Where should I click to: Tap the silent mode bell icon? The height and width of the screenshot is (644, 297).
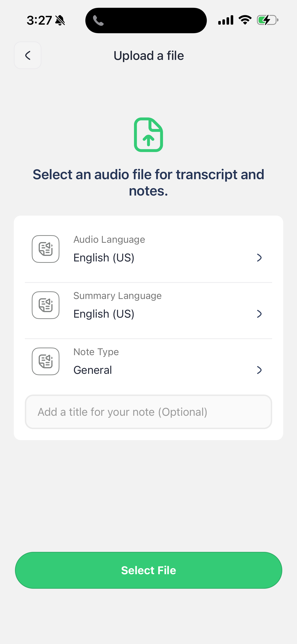point(60,20)
